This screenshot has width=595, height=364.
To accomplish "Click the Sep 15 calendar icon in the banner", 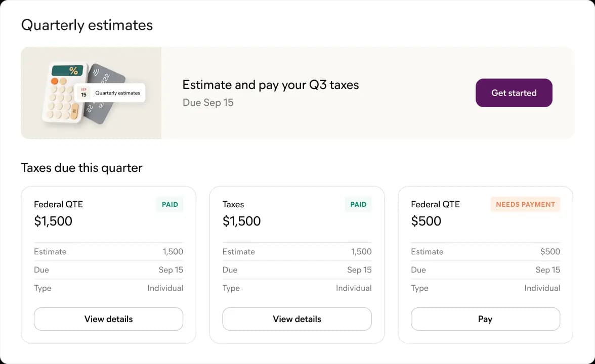I will click(x=83, y=92).
